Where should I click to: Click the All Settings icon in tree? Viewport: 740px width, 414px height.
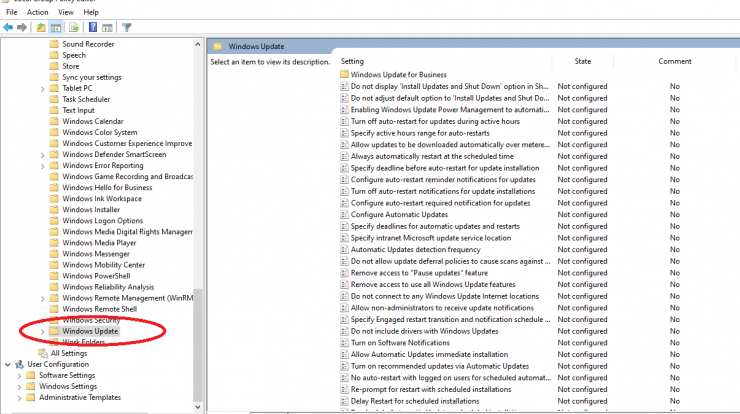pyautogui.click(x=43, y=353)
